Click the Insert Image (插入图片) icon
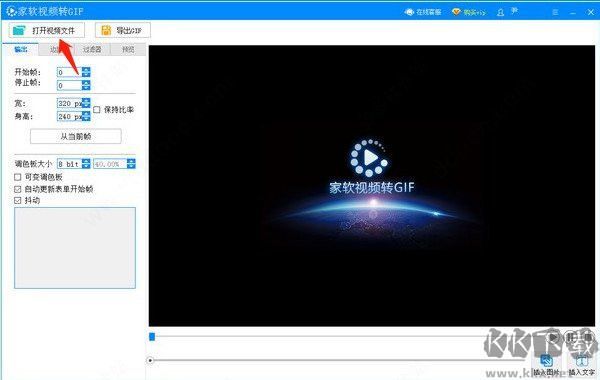The height and width of the screenshot is (380, 600). [546, 360]
